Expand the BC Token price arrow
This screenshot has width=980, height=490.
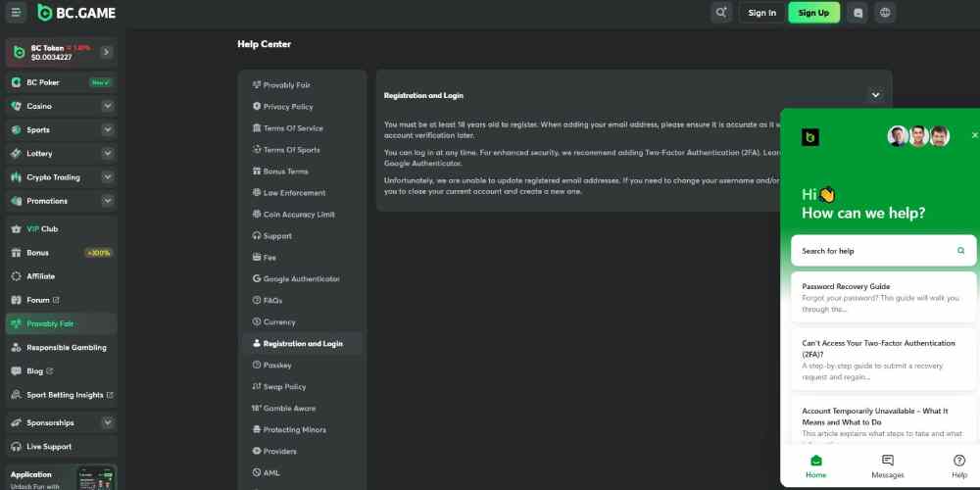(106, 52)
